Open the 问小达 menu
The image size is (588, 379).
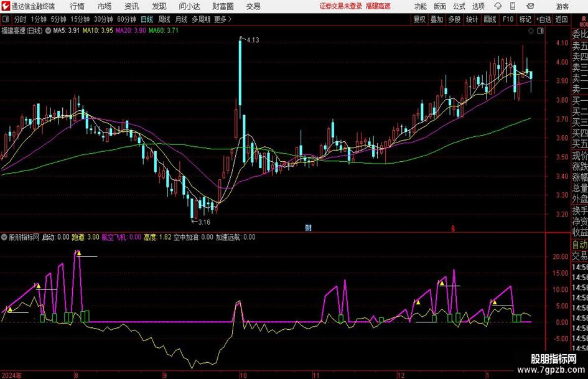189,6
